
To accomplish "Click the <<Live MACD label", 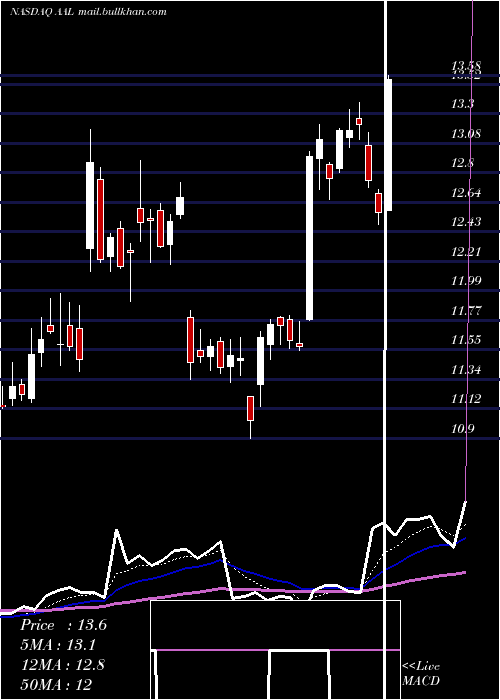I will [421, 673].
